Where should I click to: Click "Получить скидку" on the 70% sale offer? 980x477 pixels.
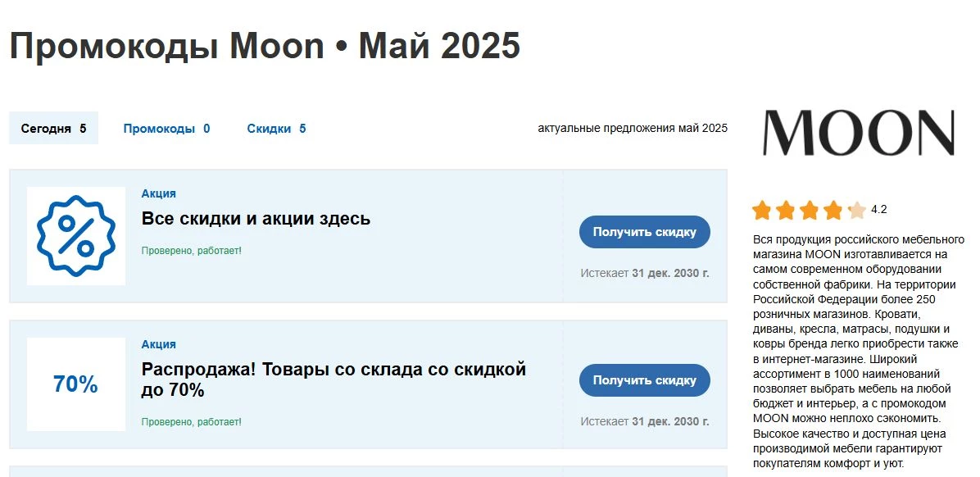click(645, 380)
